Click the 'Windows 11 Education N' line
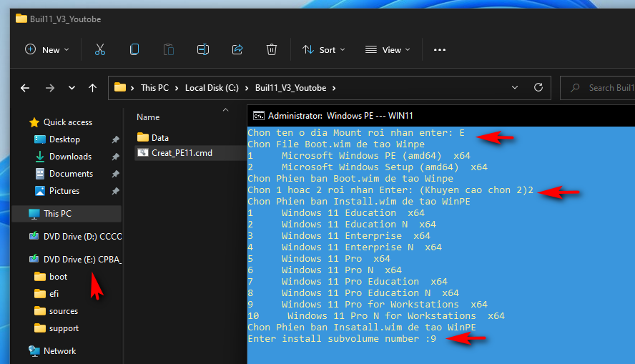This screenshot has width=635, height=364. [343, 225]
